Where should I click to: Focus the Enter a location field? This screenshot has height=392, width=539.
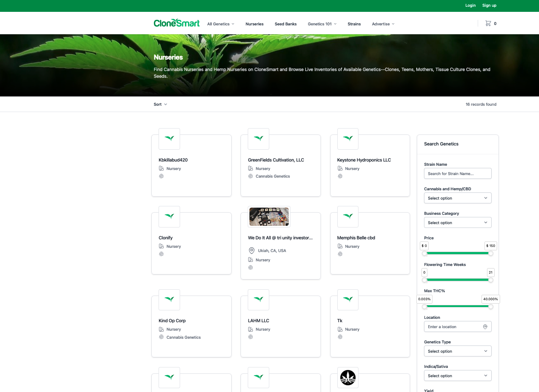pos(457,327)
